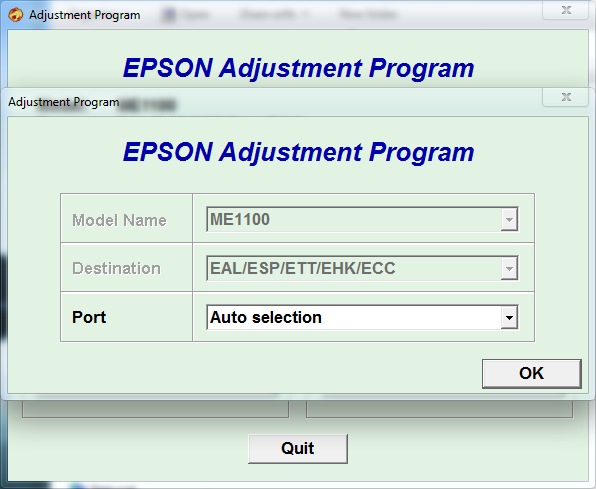This screenshot has height=489, width=596.
Task: Click the Port label
Action: [x=89, y=317]
